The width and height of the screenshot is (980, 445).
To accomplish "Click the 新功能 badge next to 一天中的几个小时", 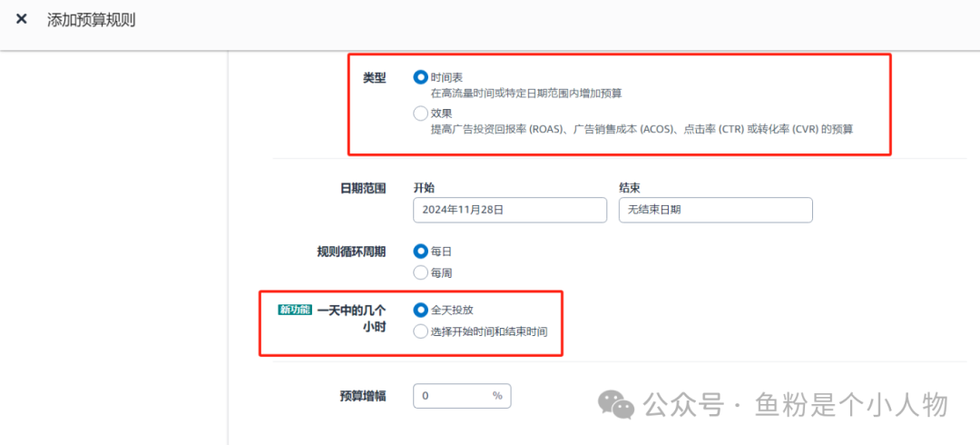I will point(295,309).
